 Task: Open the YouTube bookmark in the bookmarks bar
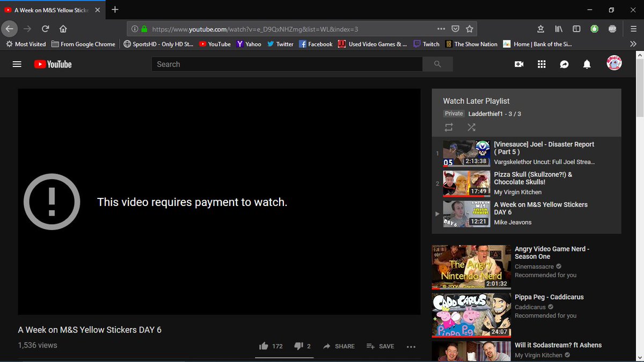(214, 44)
